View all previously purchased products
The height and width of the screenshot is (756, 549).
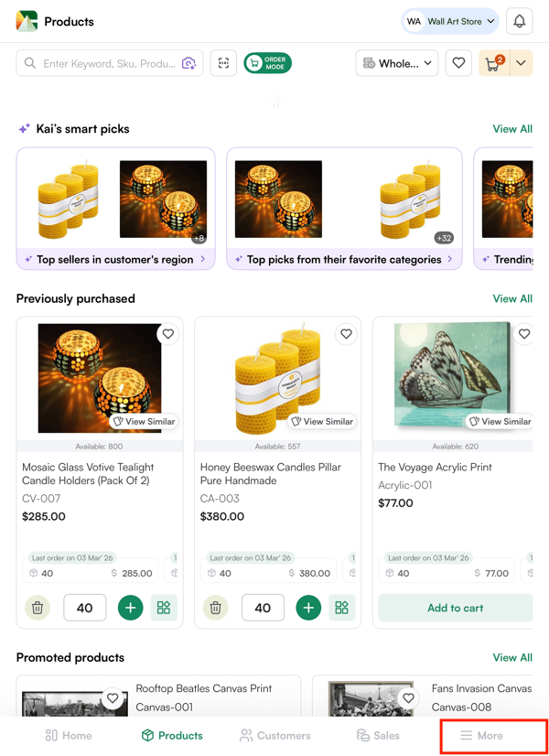tap(511, 298)
